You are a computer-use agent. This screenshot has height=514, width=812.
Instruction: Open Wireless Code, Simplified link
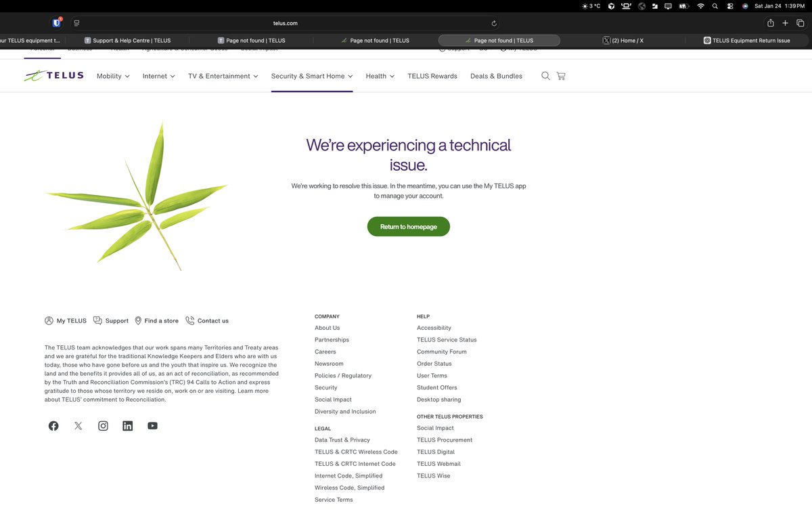(x=350, y=488)
